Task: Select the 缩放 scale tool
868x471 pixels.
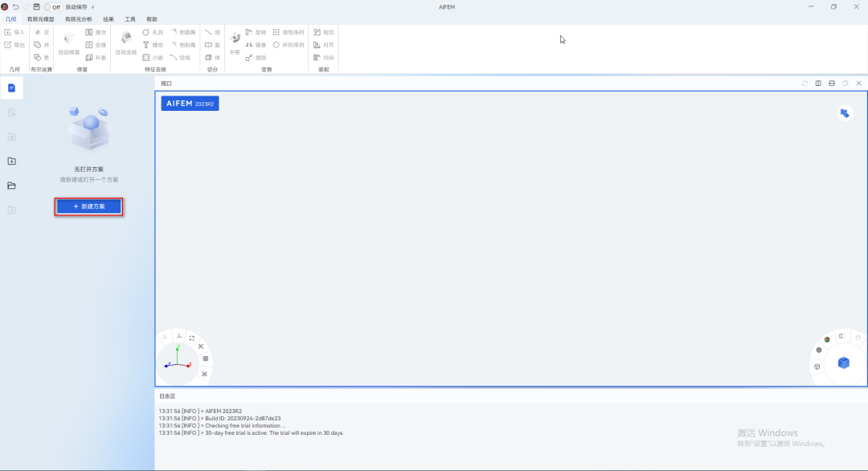Action: 256,58
